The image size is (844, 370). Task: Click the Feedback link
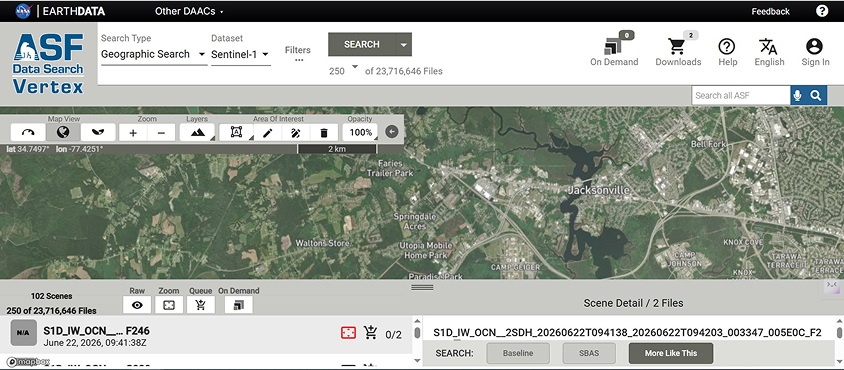click(x=770, y=11)
